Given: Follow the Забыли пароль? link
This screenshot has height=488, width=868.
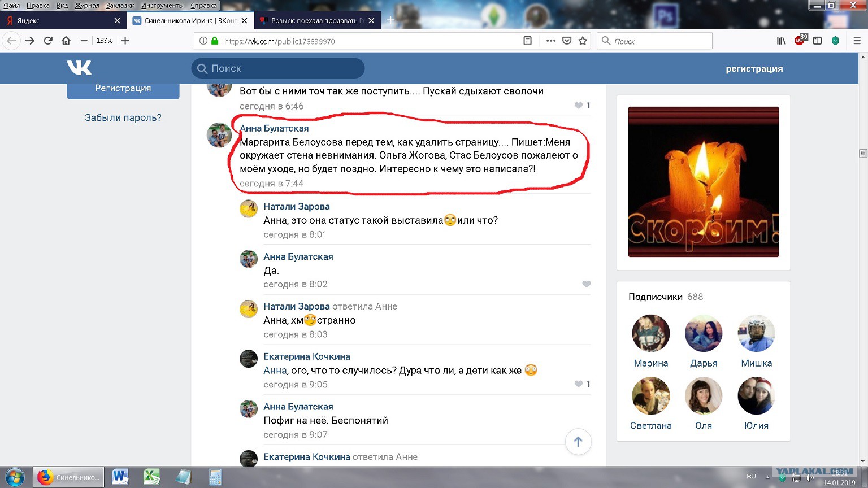Looking at the screenshot, I should coord(123,117).
